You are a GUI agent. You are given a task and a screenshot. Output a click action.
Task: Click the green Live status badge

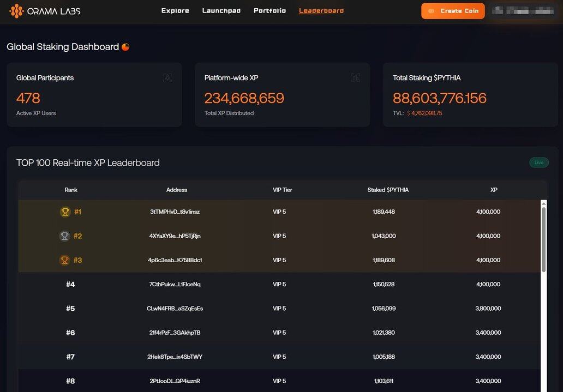point(538,162)
